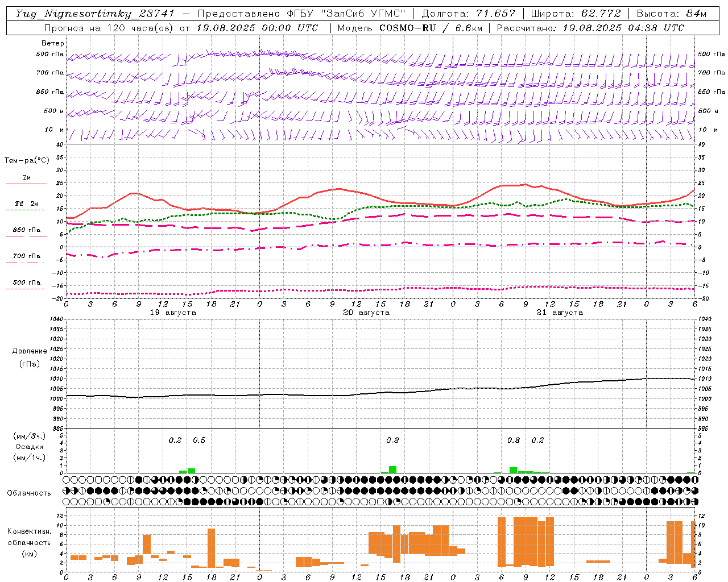Click the 700 гПа temperature legend entry

(26, 256)
